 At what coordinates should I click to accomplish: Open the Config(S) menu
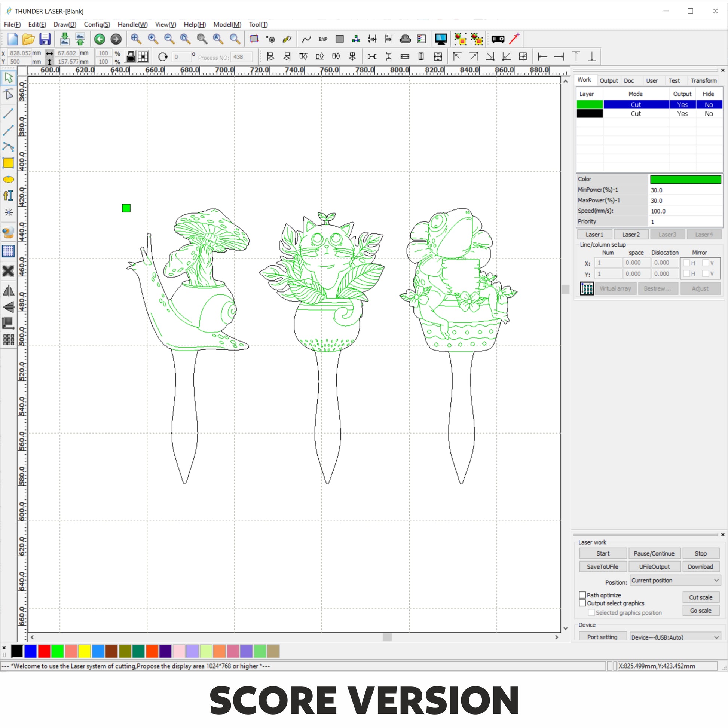click(x=97, y=24)
